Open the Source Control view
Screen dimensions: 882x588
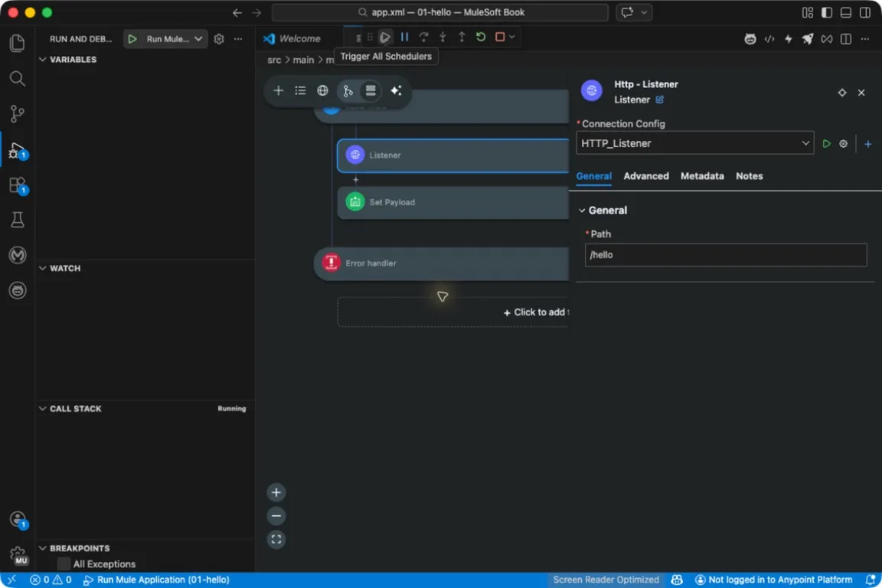18,113
